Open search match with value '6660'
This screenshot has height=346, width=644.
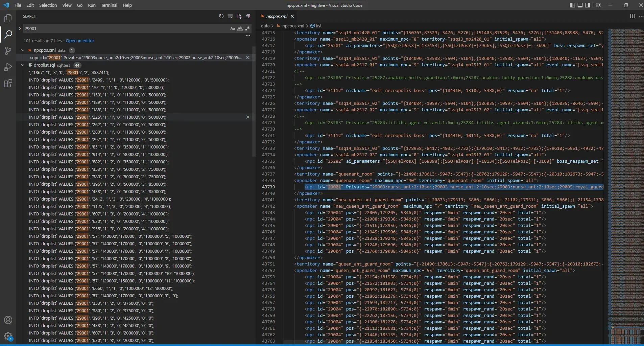(x=101, y=288)
